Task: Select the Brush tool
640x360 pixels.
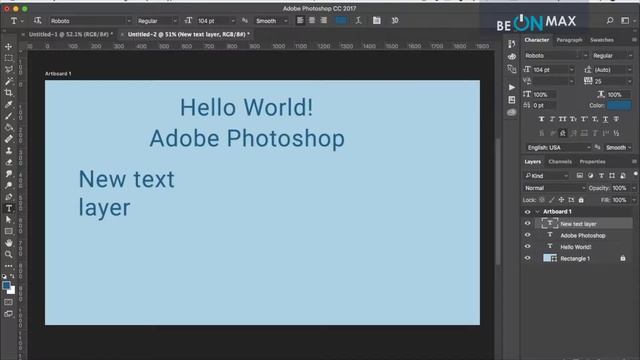Action: [9, 116]
